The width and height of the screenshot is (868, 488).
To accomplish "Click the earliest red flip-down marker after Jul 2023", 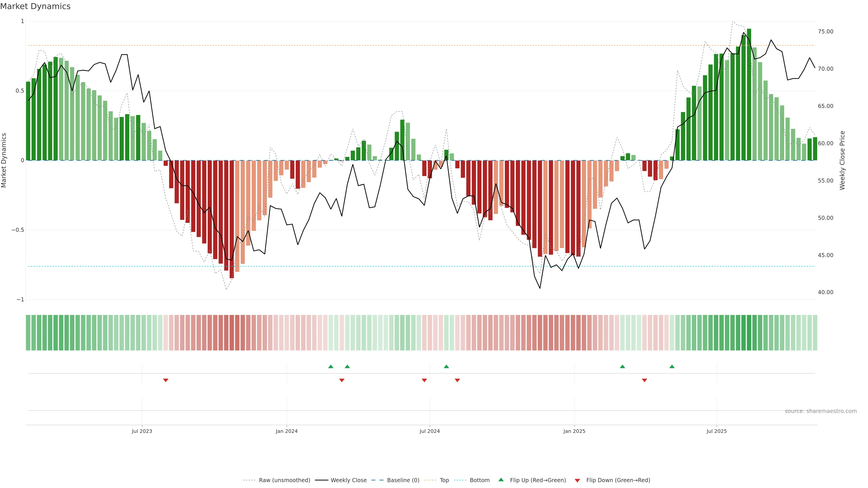I will [x=165, y=380].
